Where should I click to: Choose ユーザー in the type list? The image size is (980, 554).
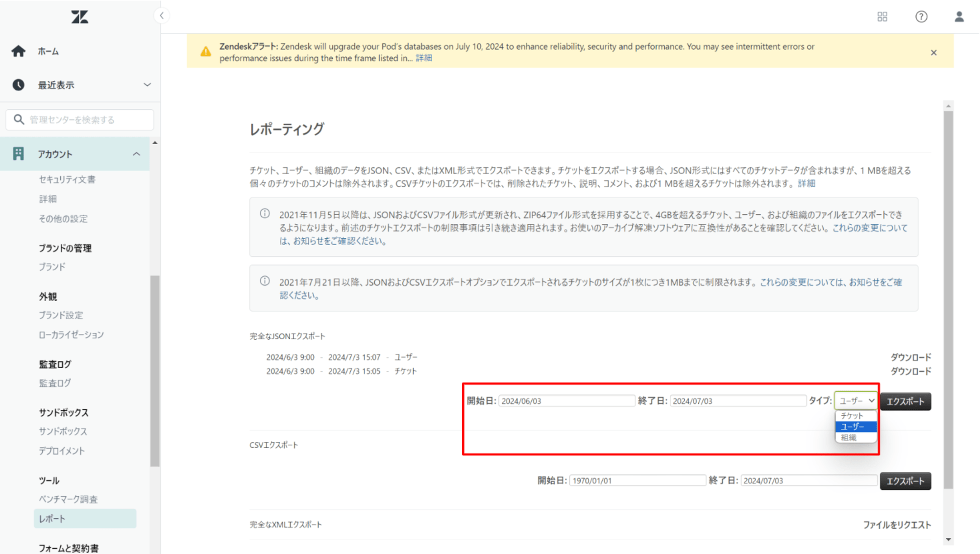click(x=856, y=427)
